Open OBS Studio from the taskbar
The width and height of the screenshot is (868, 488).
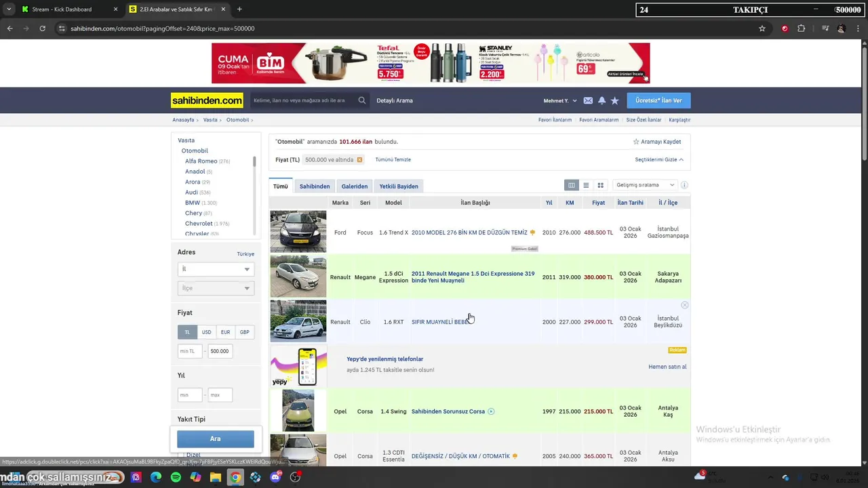(295, 477)
